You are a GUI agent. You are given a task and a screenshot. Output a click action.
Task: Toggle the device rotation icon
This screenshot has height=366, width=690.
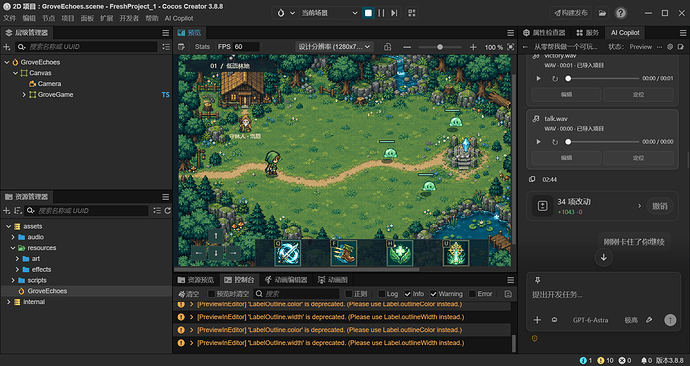click(387, 47)
